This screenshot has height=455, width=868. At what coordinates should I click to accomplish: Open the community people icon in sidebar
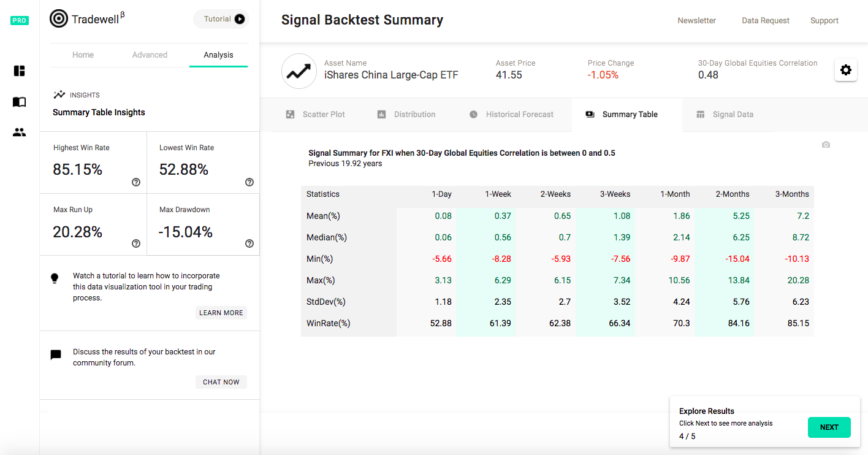click(x=20, y=132)
